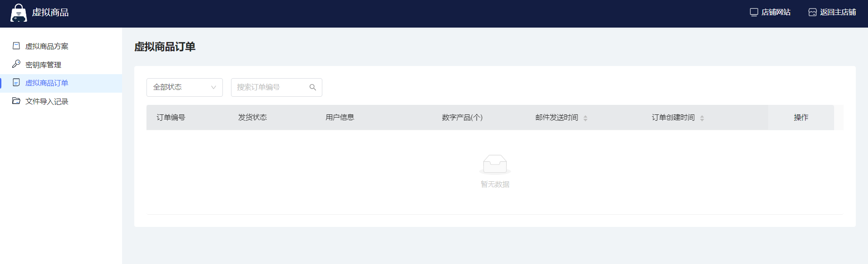Screen dimensions: 868x264
Task: Click the 返回主店铺 link
Action: pyautogui.click(x=838, y=12)
